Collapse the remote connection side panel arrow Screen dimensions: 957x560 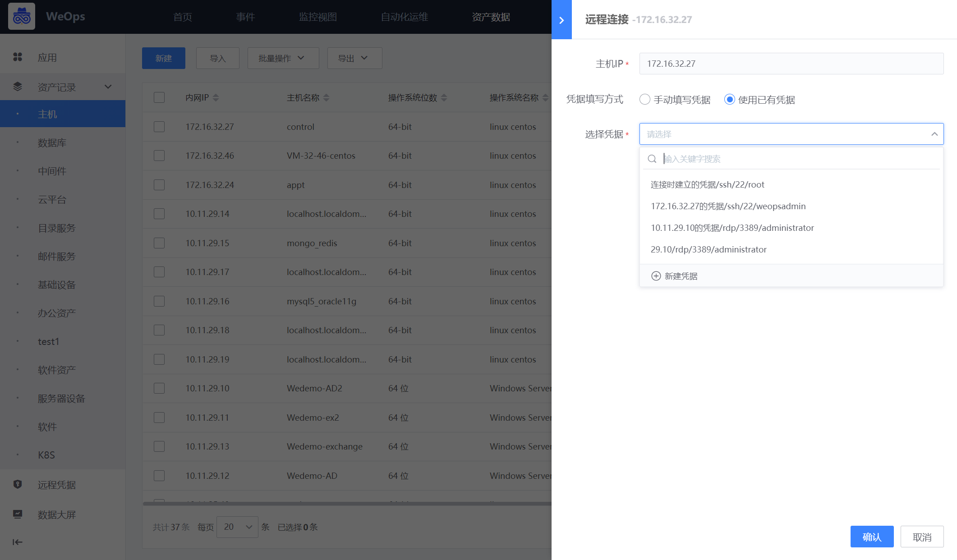pyautogui.click(x=561, y=19)
